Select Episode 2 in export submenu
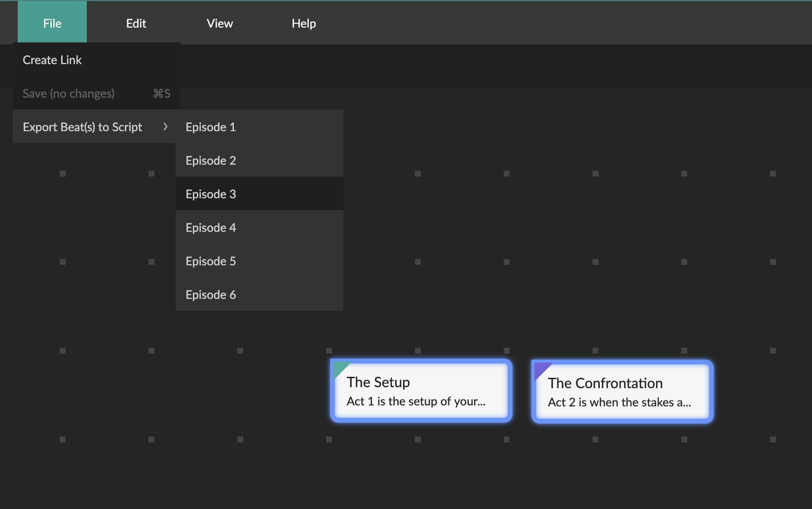 259,160
